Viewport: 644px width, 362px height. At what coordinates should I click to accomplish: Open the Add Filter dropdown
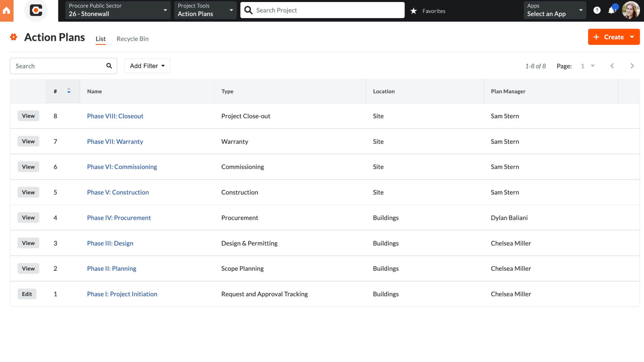147,66
